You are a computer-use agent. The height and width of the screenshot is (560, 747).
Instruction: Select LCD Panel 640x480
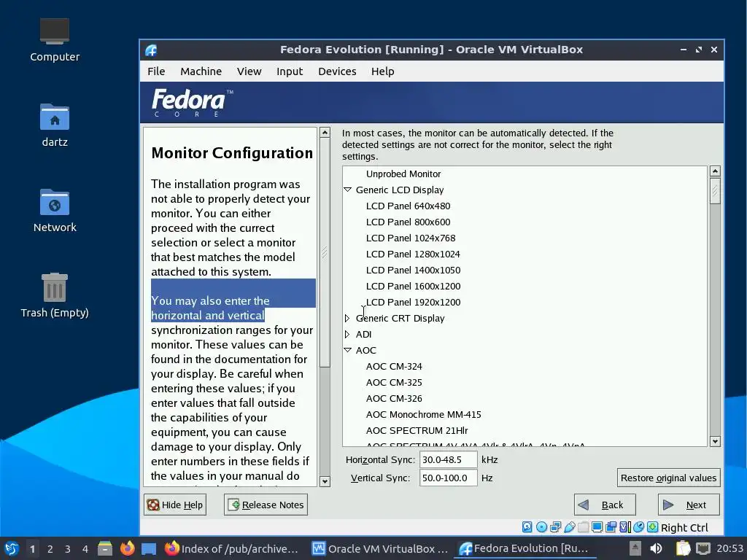pyautogui.click(x=408, y=206)
